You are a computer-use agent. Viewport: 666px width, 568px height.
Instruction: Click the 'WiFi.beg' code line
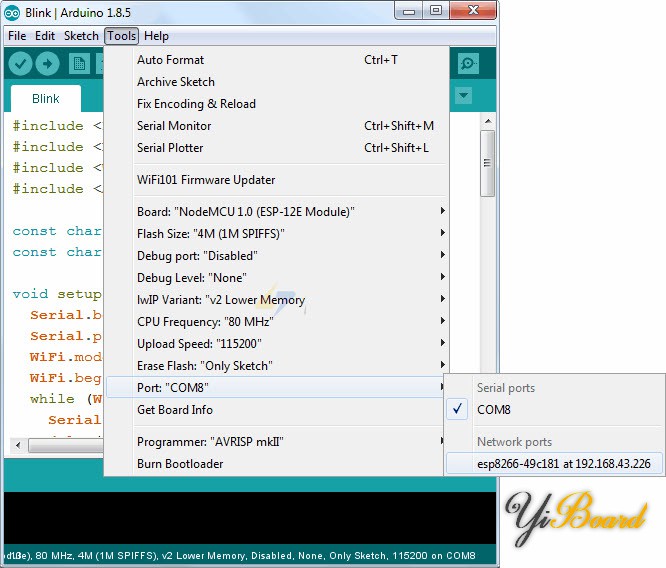(x=66, y=378)
